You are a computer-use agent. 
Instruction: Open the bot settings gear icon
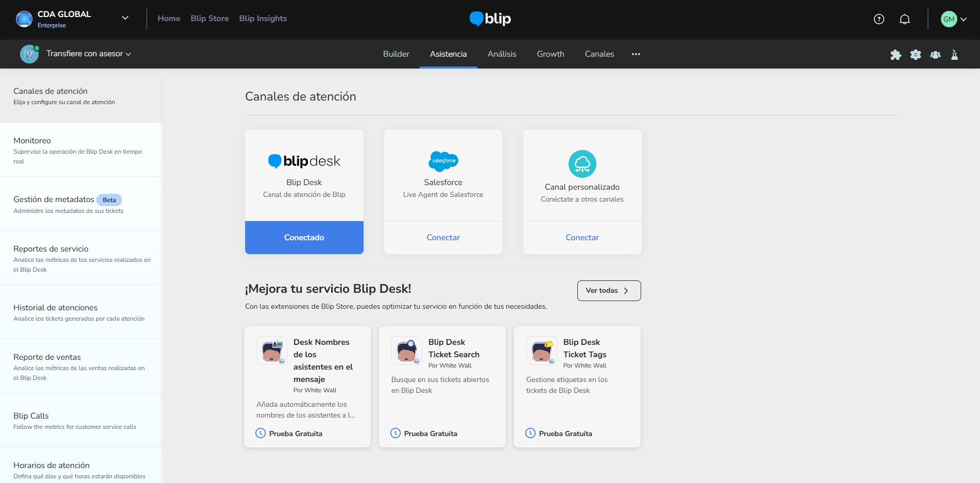click(x=916, y=55)
